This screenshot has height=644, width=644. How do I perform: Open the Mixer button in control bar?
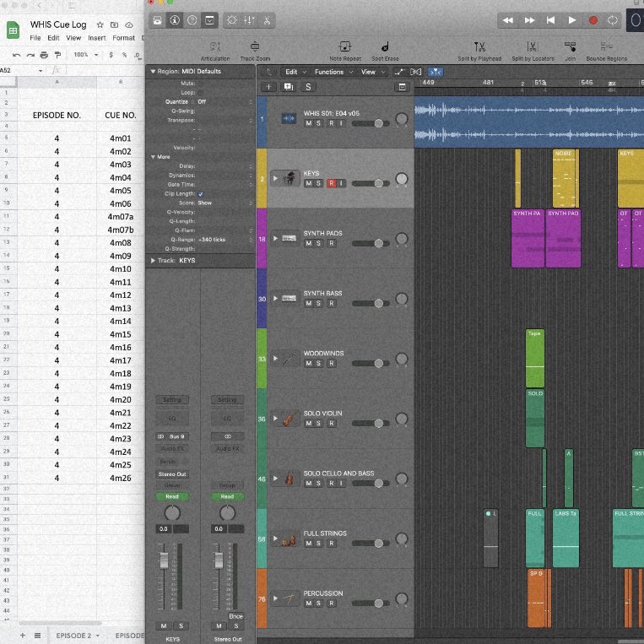(x=249, y=20)
